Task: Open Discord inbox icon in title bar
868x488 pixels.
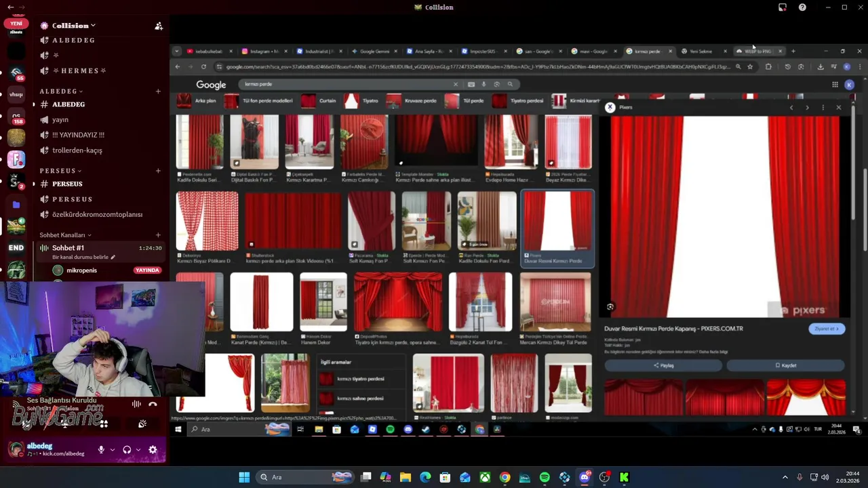Action: 783,7
